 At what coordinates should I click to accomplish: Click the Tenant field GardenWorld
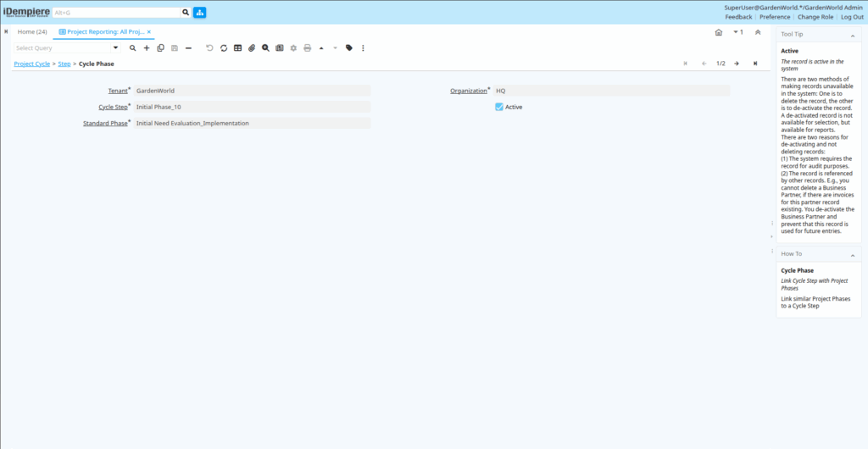[x=252, y=91]
